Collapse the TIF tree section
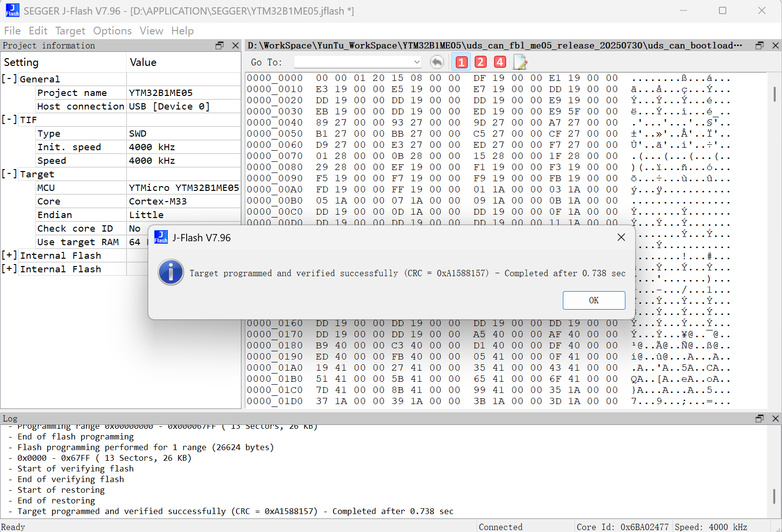 (x=9, y=120)
